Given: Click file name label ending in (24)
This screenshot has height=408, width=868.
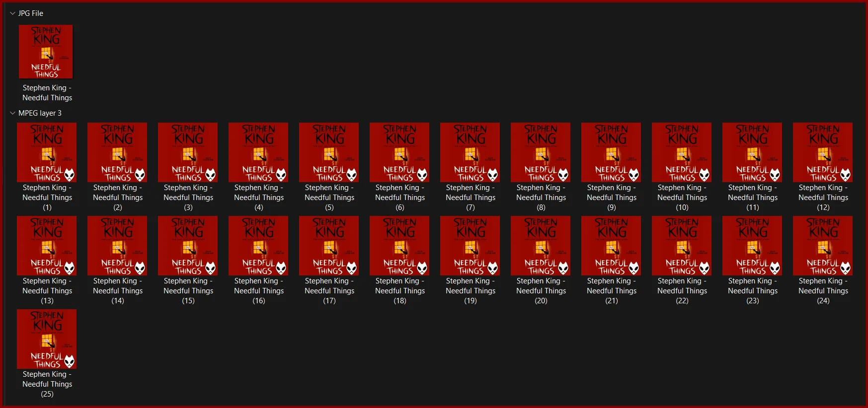Looking at the screenshot, I should point(823,291).
